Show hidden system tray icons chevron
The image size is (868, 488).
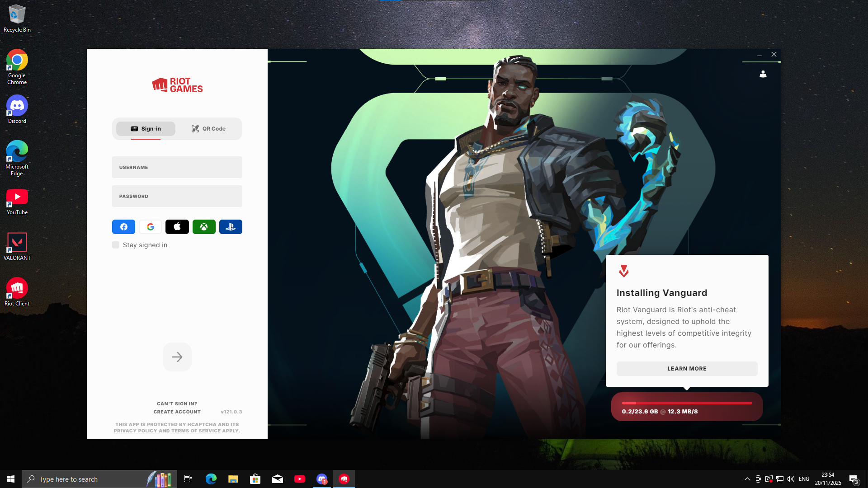(747, 479)
